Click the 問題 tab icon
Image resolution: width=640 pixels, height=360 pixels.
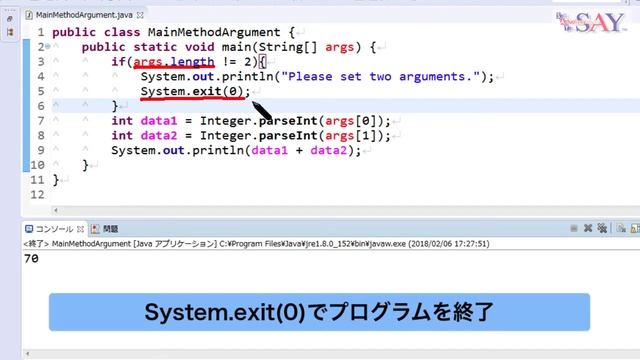[95, 229]
